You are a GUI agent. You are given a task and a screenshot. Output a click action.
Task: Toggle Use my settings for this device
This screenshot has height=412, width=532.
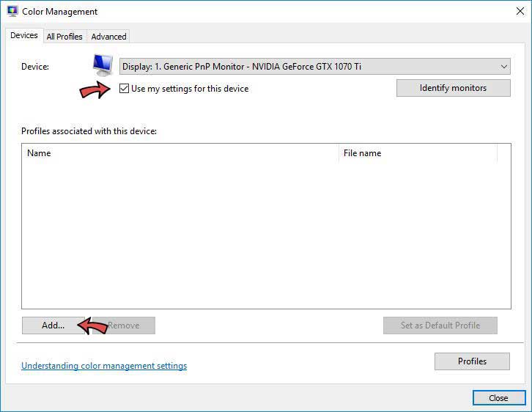(x=124, y=89)
